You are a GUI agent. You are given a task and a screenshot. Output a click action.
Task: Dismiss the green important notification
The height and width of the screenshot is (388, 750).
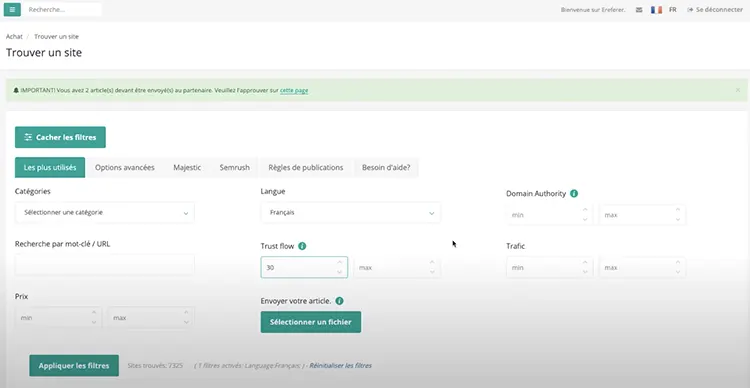pos(738,90)
